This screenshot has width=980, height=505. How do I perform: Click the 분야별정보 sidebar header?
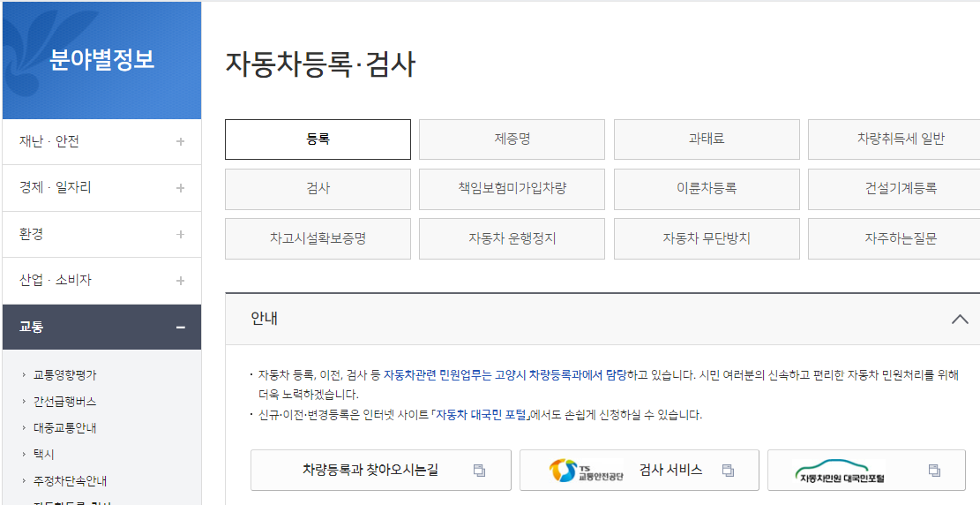(101, 60)
